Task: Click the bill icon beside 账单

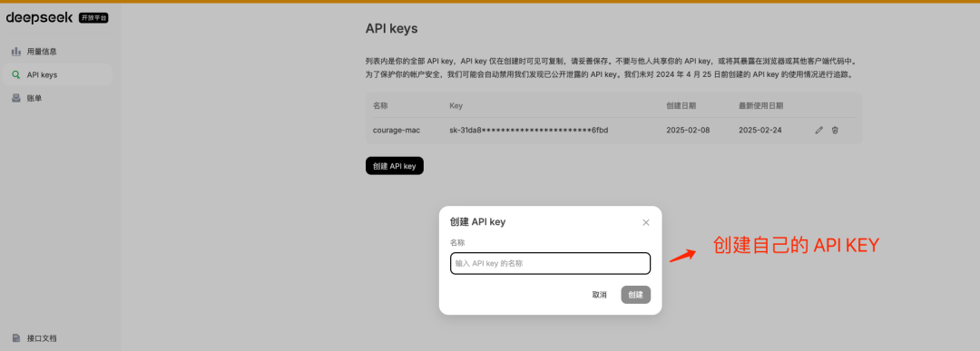Action: click(16, 98)
